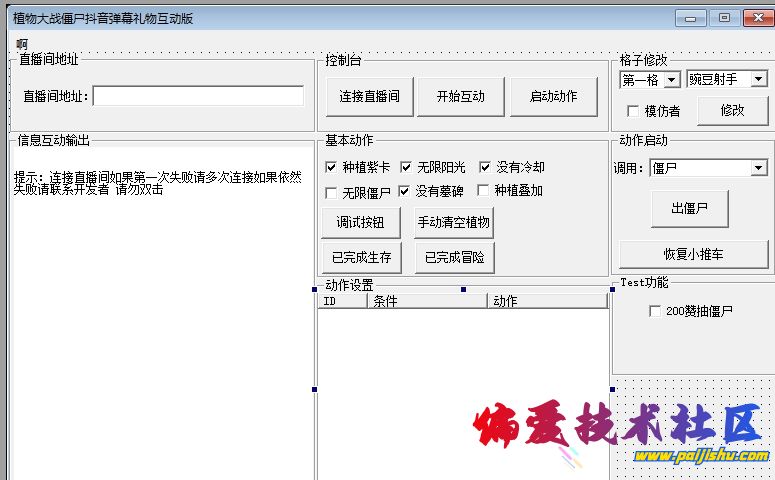Click the 直播间地址 text input field

coord(198,96)
